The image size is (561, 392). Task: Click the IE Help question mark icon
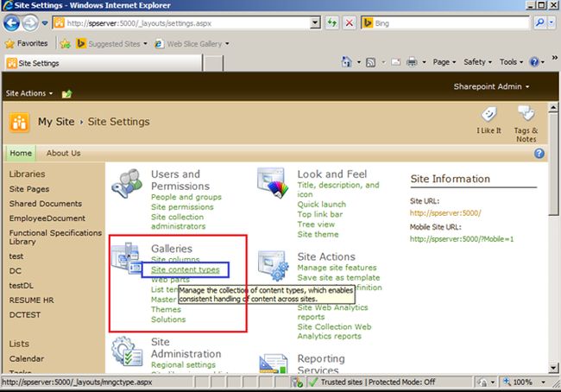point(534,62)
